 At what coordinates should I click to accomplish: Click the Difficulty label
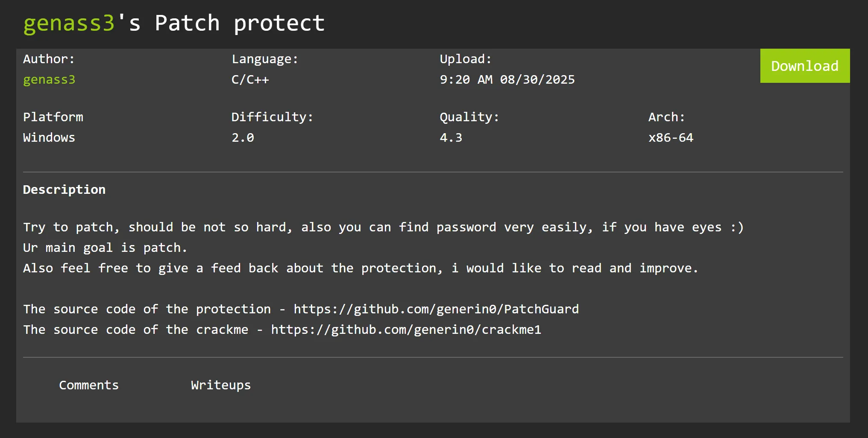[x=272, y=117]
